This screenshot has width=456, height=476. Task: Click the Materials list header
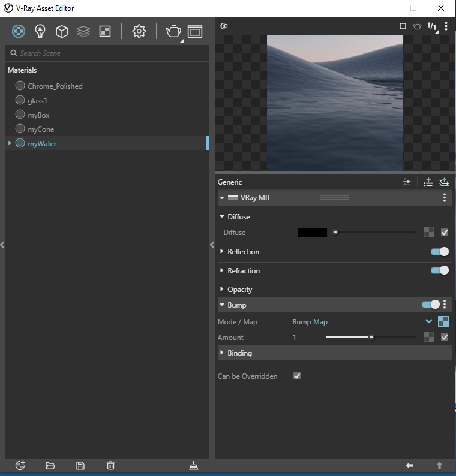[22, 70]
